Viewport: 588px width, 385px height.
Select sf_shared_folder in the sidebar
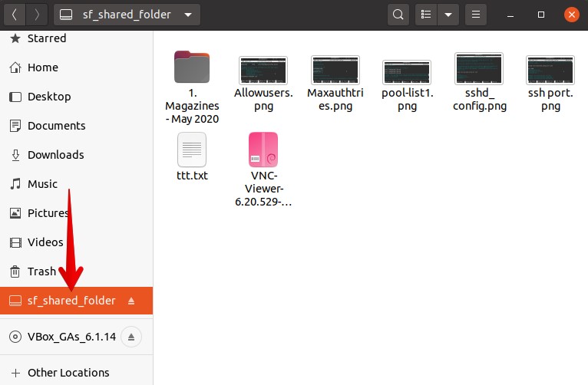click(77, 301)
